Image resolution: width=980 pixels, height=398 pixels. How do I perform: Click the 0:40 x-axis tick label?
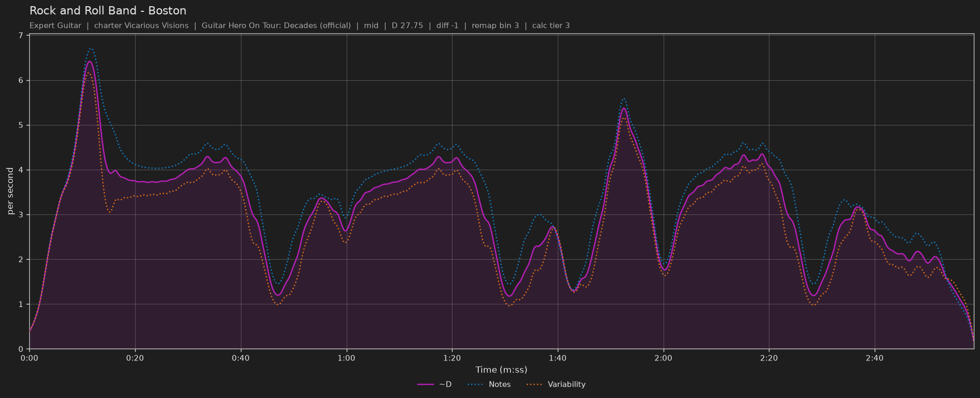241,358
